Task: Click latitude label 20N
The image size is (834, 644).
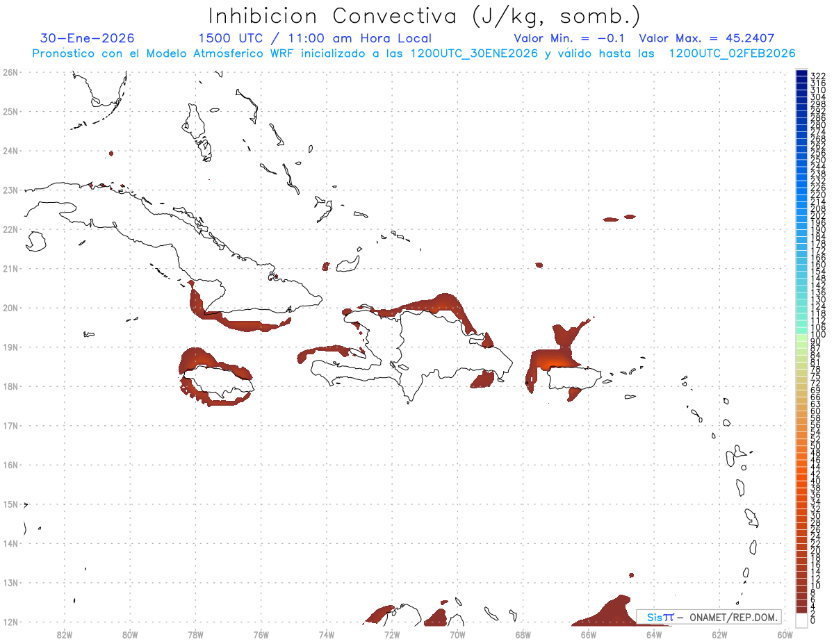Action: coord(10,308)
